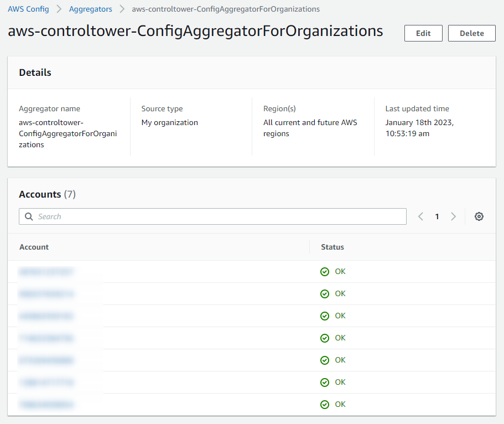
Task: Click the 'Source type' label
Action: 162,108
